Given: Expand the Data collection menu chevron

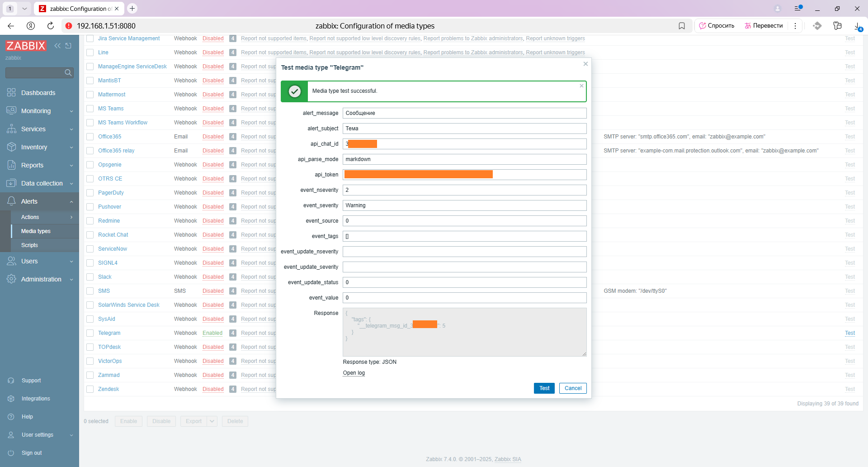Looking at the screenshot, I should [x=71, y=184].
